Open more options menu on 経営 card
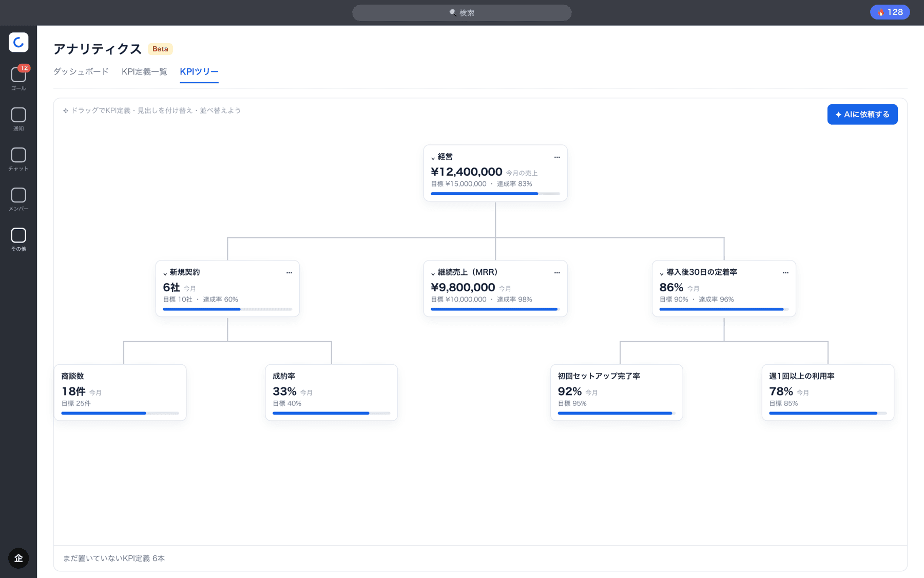 pyautogui.click(x=557, y=157)
